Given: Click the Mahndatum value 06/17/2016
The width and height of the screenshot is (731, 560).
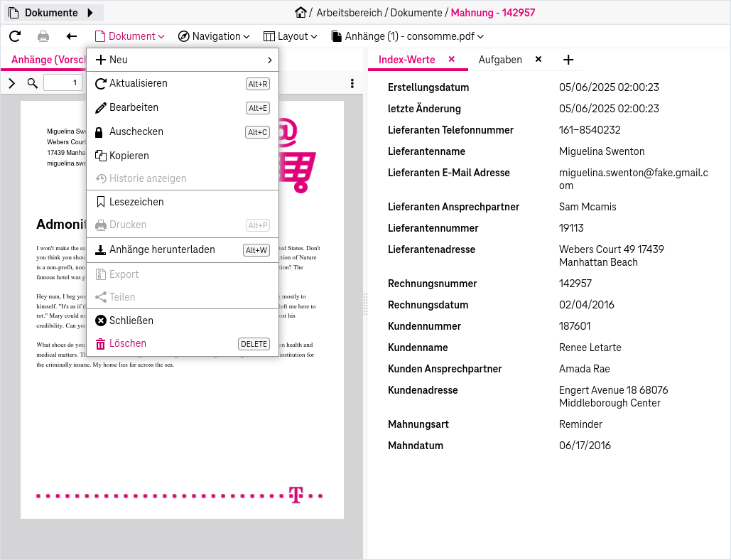Looking at the screenshot, I should (x=585, y=446).
